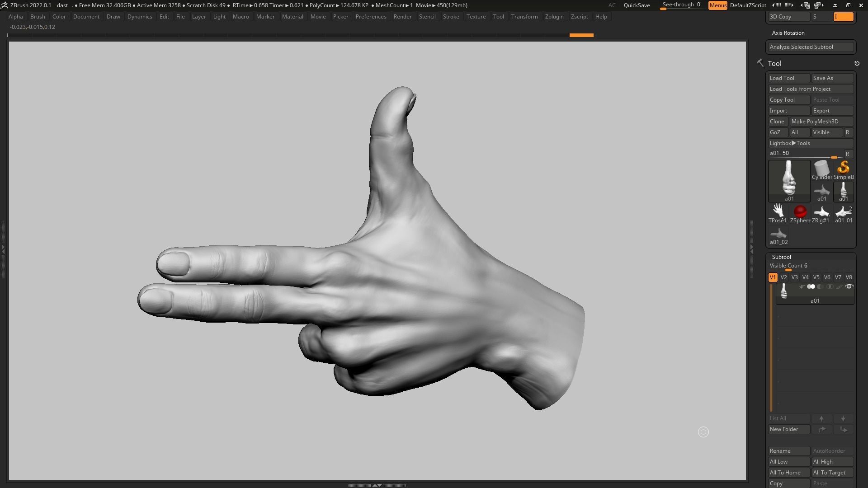Adjust the See-through slider
Screen dimensions: 868x488
coord(682,5)
